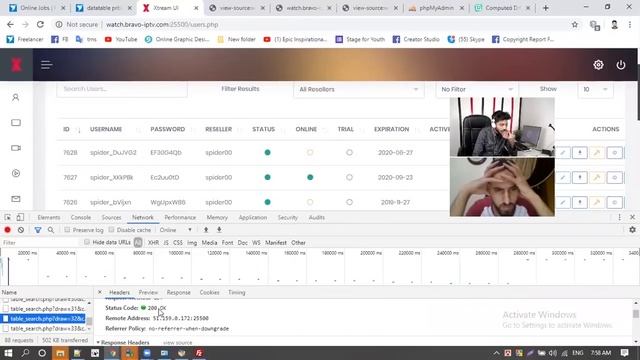Toggle the WS request type filter
The width and height of the screenshot is (640, 360).
tap(256, 242)
